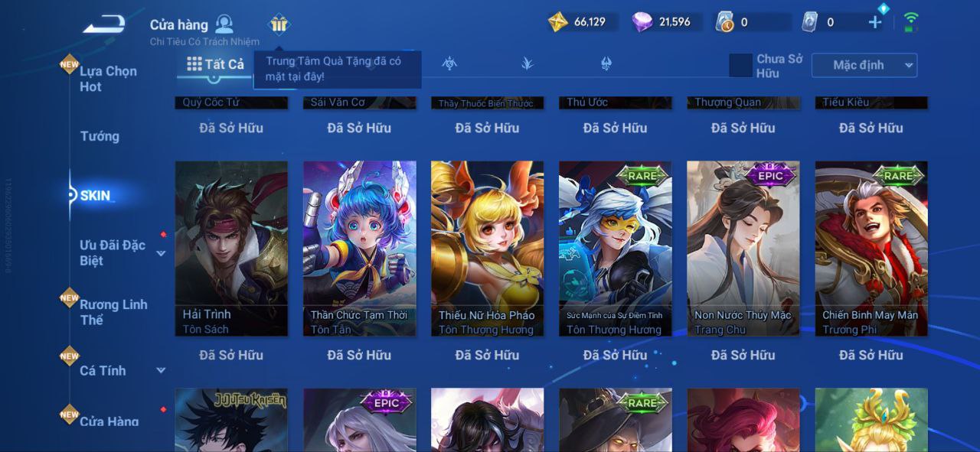Open the Gift Center gift box icon
Viewport: 980px width, 452px height.
point(279,24)
